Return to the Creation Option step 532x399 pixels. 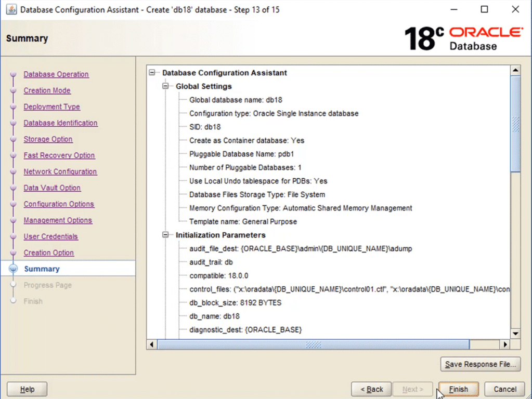(x=48, y=253)
